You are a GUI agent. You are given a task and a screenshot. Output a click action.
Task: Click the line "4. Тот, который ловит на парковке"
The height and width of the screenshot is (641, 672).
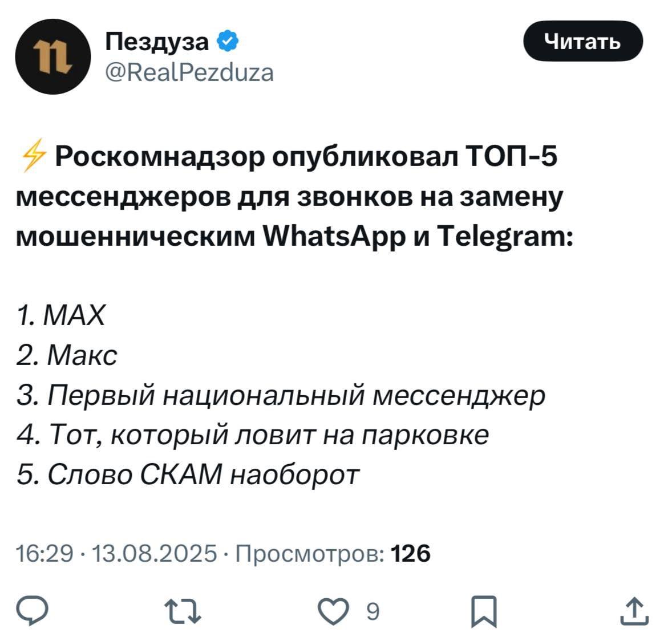[x=253, y=435]
